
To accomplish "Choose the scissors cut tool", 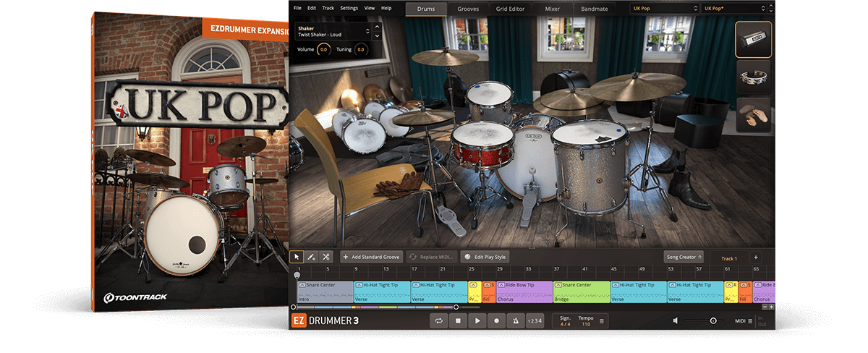I will click(326, 257).
